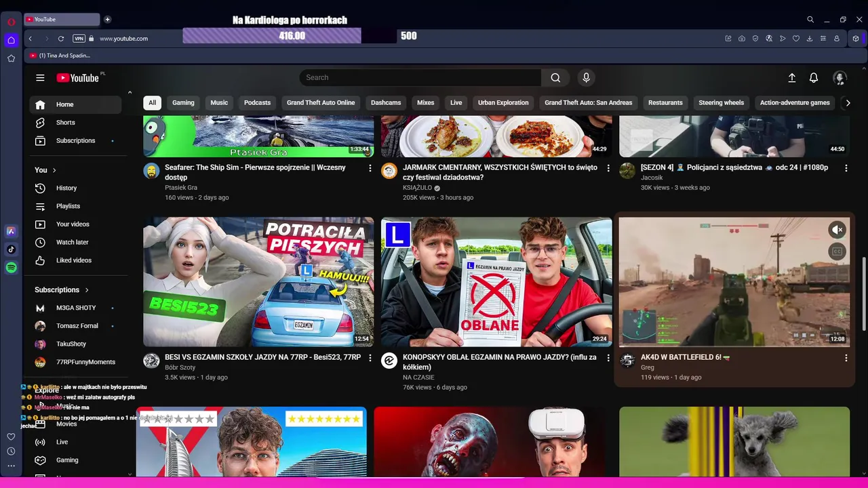Select the Podcasts filter chip

click(257, 103)
